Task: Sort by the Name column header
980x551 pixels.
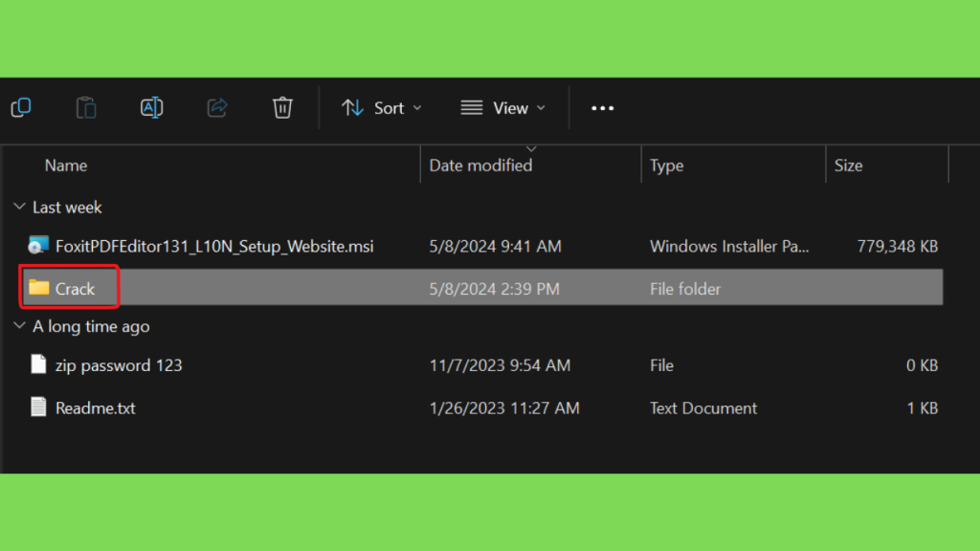Action: (x=66, y=165)
